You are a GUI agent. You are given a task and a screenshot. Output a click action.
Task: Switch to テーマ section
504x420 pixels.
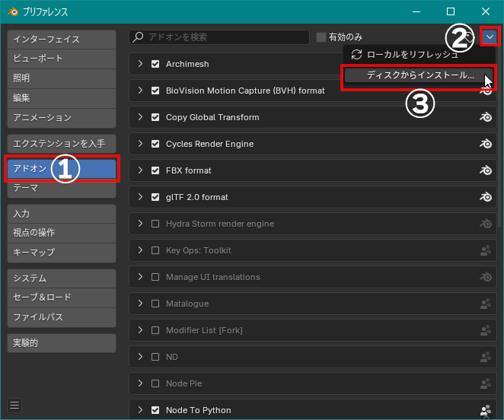coord(62,188)
